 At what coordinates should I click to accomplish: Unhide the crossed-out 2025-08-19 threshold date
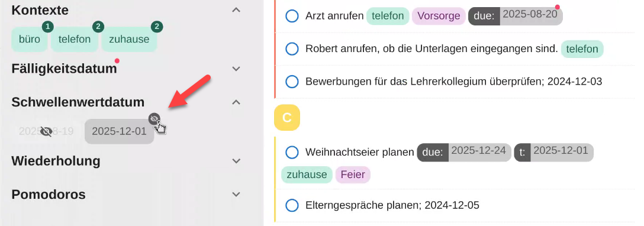coord(46,131)
